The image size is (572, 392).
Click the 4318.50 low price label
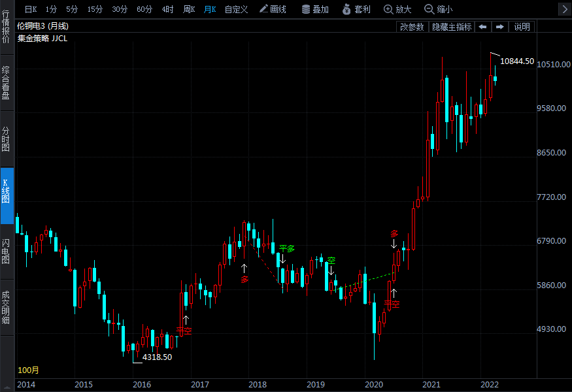pos(157,357)
